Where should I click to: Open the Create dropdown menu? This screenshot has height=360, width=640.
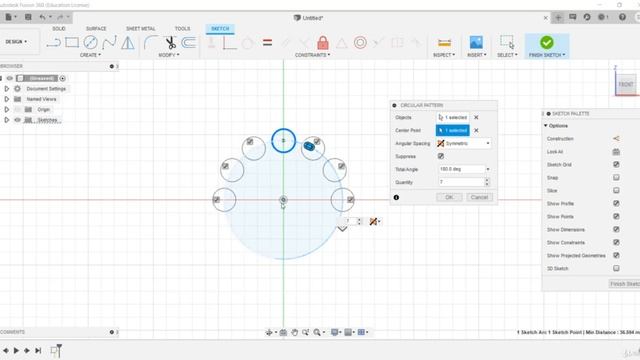coord(90,55)
